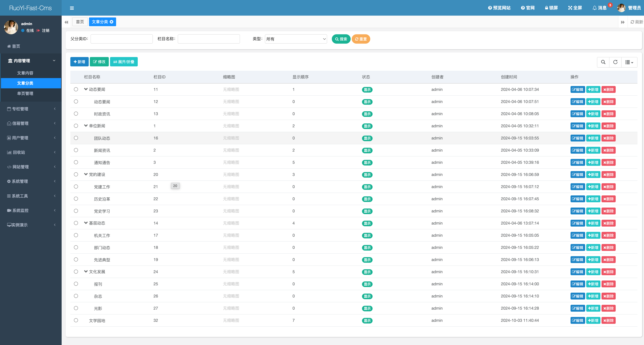Click the RuoYi-Fast-Cms logo

click(x=31, y=8)
